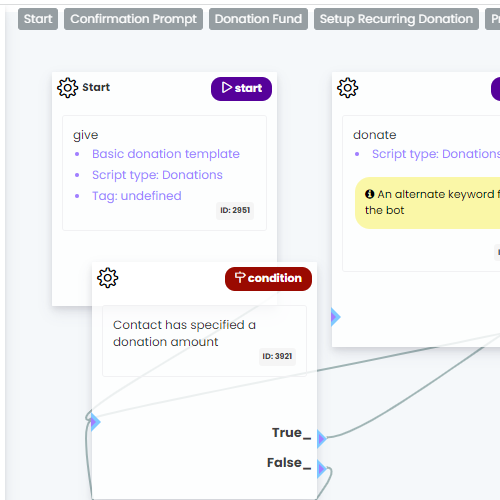This screenshot has height=500, width=500.
Task: Jump to Start section tab
Action: (x=38, y=19)
